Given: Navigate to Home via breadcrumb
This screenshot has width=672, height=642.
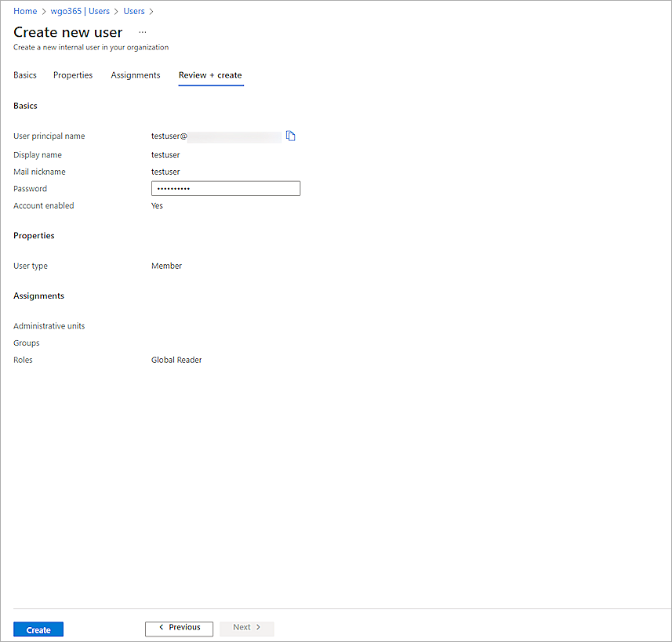Looking at the screenshot, I should pos(24,11).
